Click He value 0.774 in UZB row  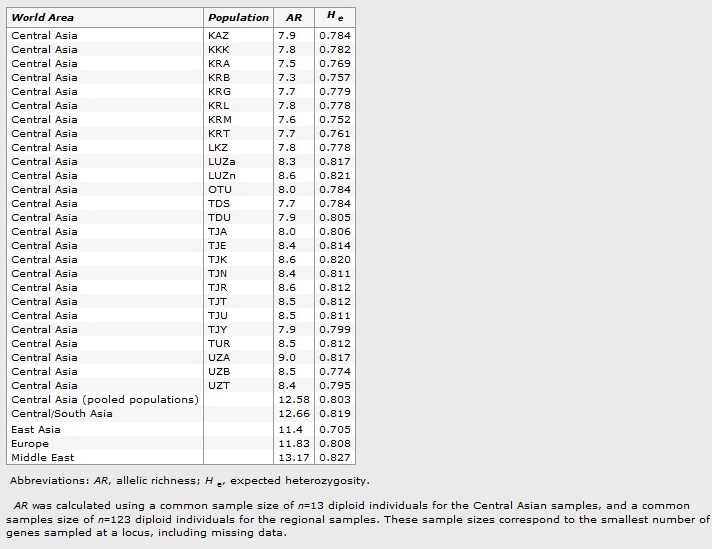tap(335, 372)
